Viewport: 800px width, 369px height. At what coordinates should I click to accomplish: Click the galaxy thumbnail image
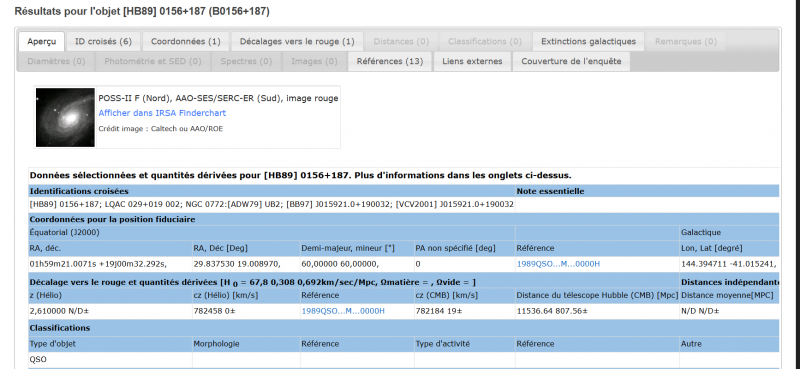point(65,117)
